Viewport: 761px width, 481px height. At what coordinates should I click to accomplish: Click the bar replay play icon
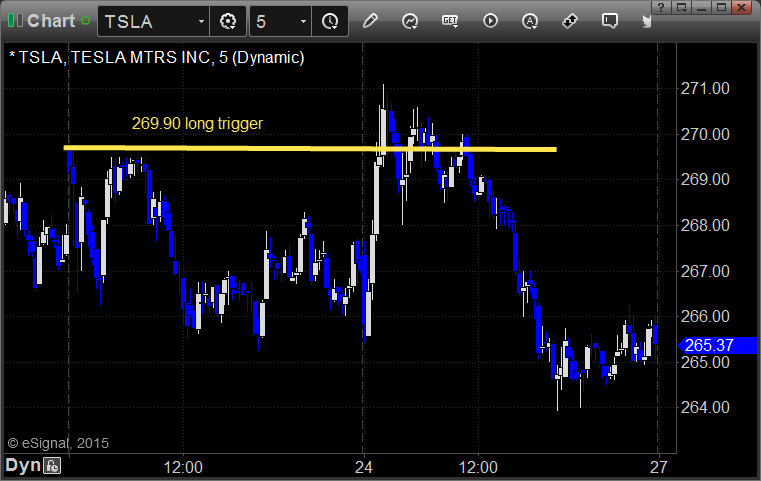490,21
